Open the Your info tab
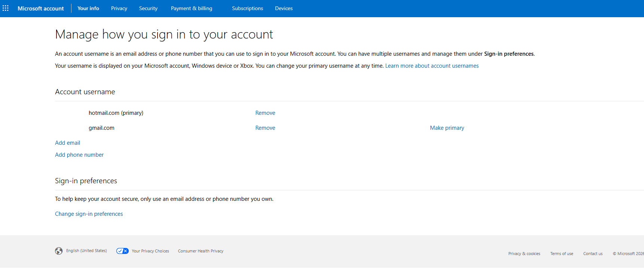This screenshot has width=644, height=276. 88,8
